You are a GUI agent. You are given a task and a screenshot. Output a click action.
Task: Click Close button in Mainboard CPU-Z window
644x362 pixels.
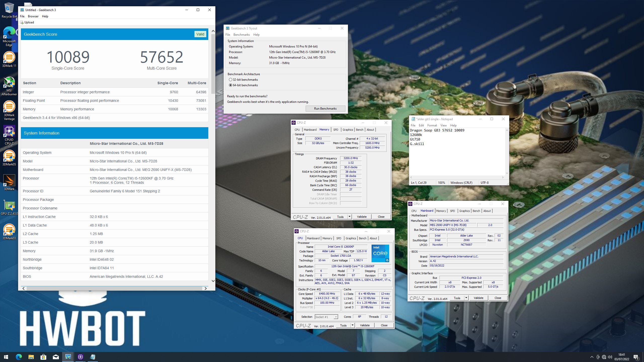pyautogui.click(x=498, y=298)
